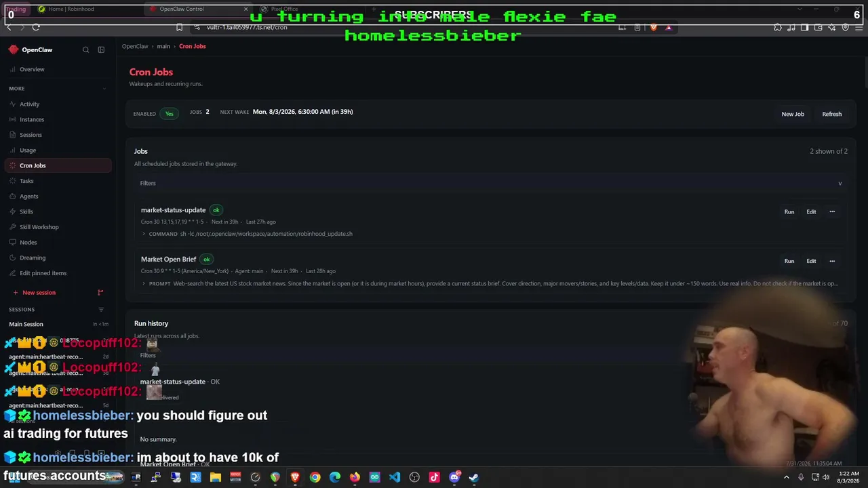The image size is (868, 488).
Task: Show hidden system tray icons
Action: click(787, 477)
